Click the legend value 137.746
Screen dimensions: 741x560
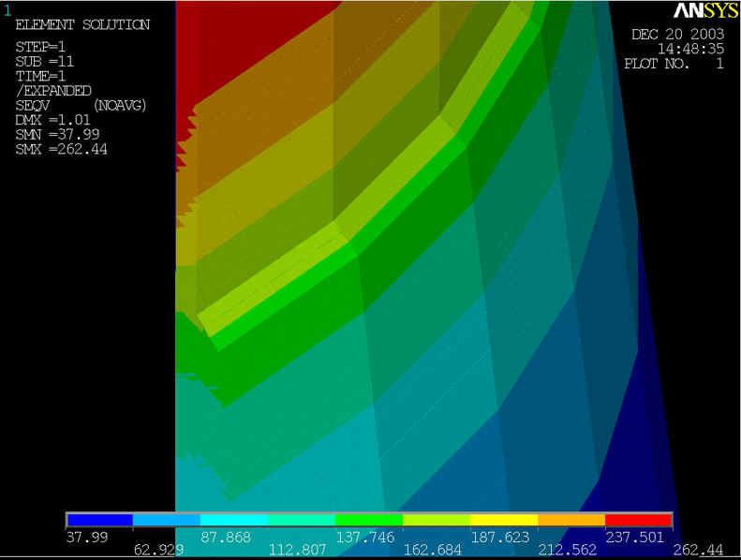365,538
